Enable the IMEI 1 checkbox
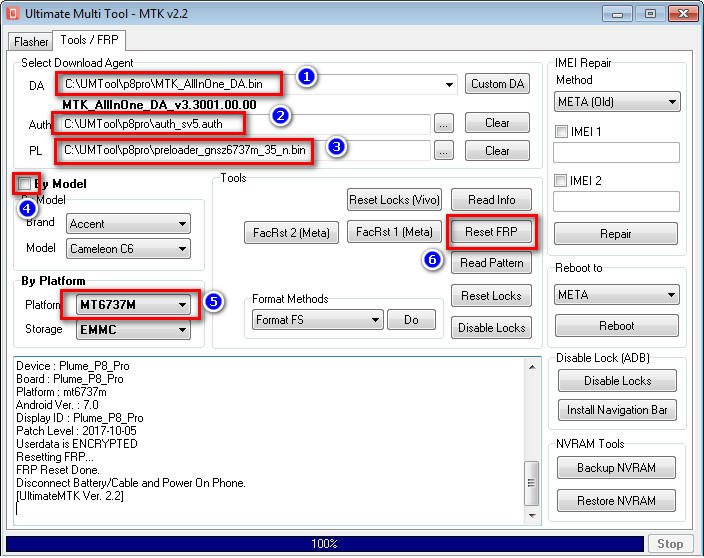 pos(561,132)
